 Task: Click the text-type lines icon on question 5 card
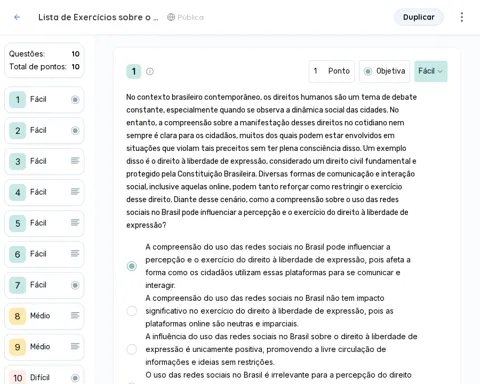pos(75,223)
